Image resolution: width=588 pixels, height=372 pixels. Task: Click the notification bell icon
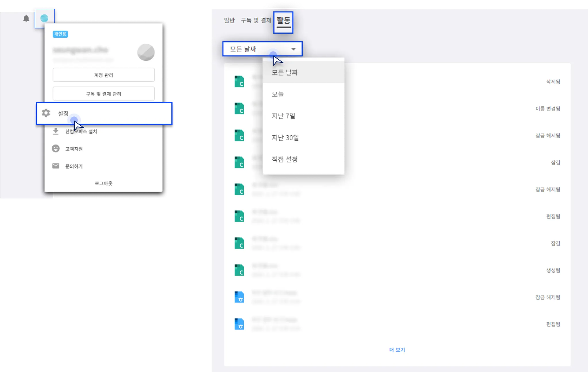coord(26,18)
